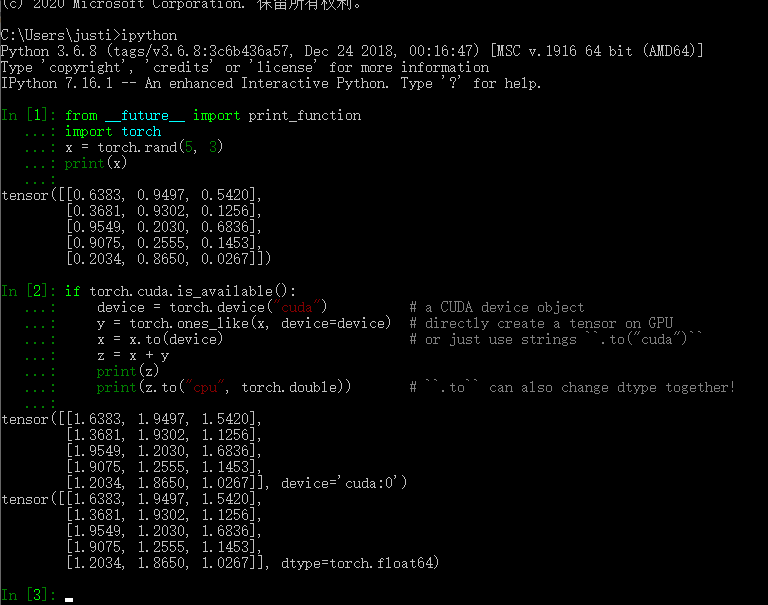Click 'y = torch.ones_like(x, device=device)' statement
This screenshot has width=768, height=605.
(x=244, y=323)
